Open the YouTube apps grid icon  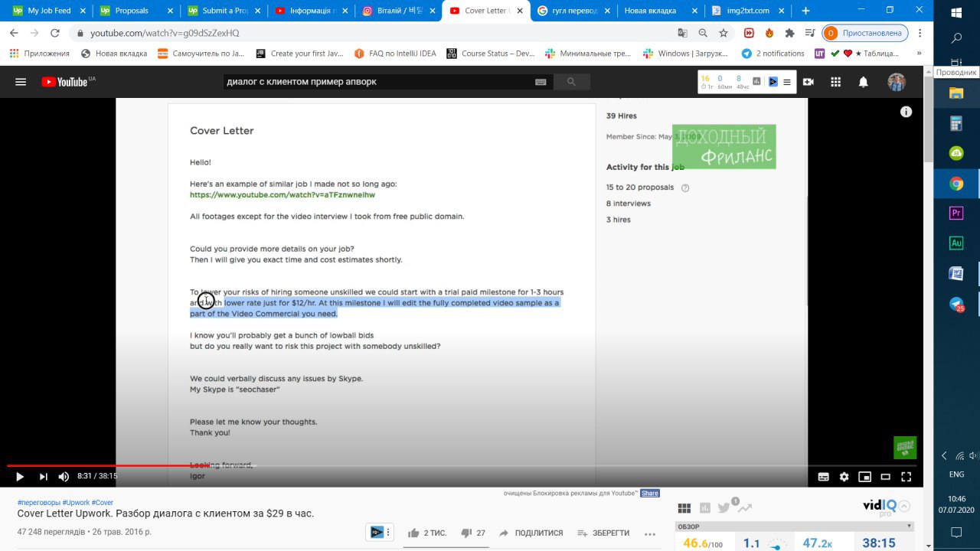(836, 82)
